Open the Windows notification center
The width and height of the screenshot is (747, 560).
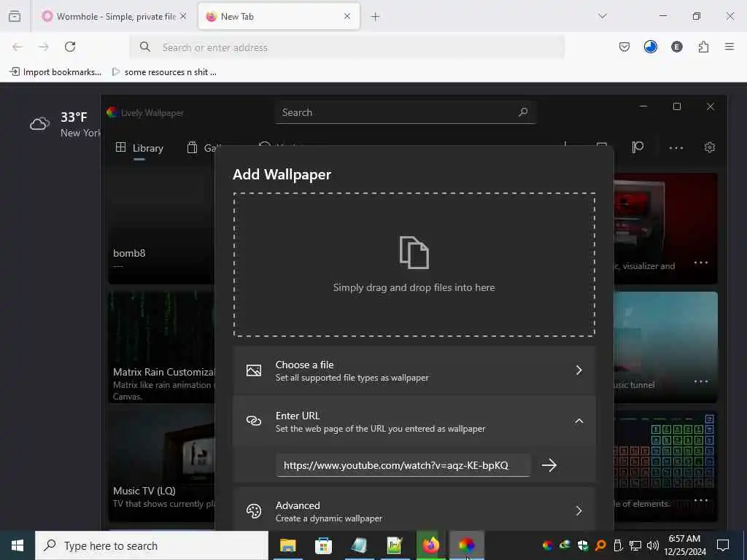tap(723, 545)
